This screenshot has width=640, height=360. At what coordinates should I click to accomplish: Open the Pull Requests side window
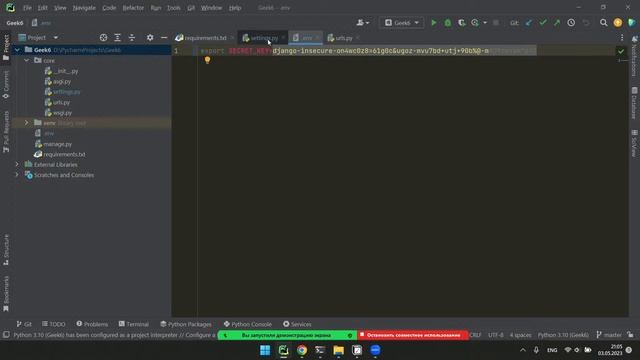6,131
